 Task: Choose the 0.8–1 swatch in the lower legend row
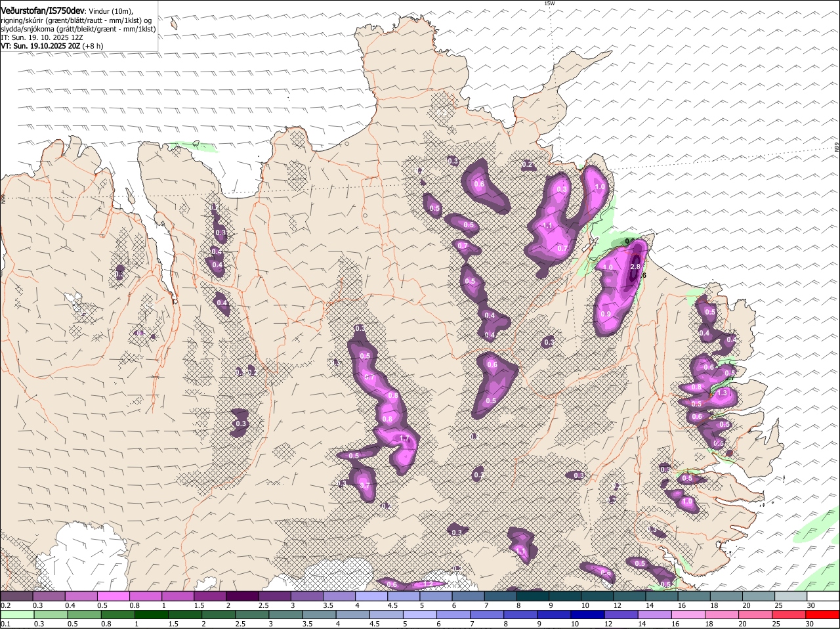117,615
